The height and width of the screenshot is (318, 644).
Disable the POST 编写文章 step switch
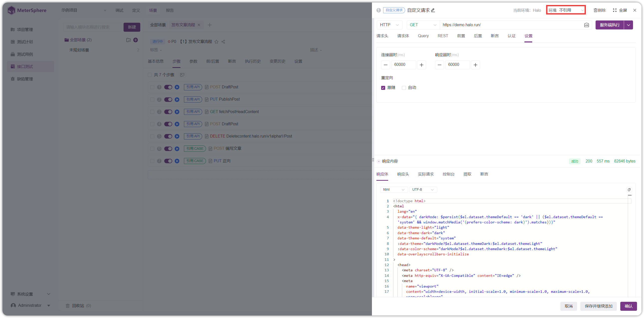(x=168, y=149)
